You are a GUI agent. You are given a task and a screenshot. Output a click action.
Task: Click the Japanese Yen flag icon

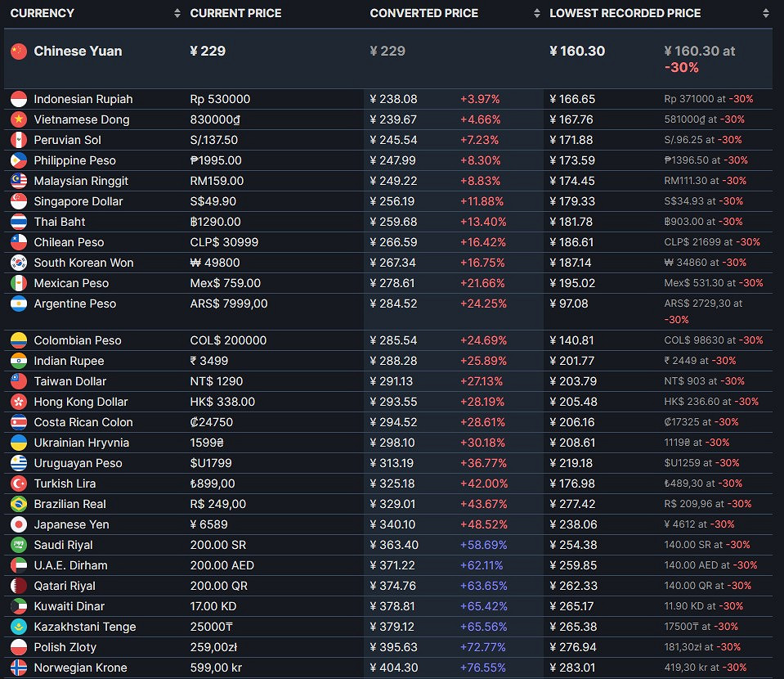pos(19,524)
